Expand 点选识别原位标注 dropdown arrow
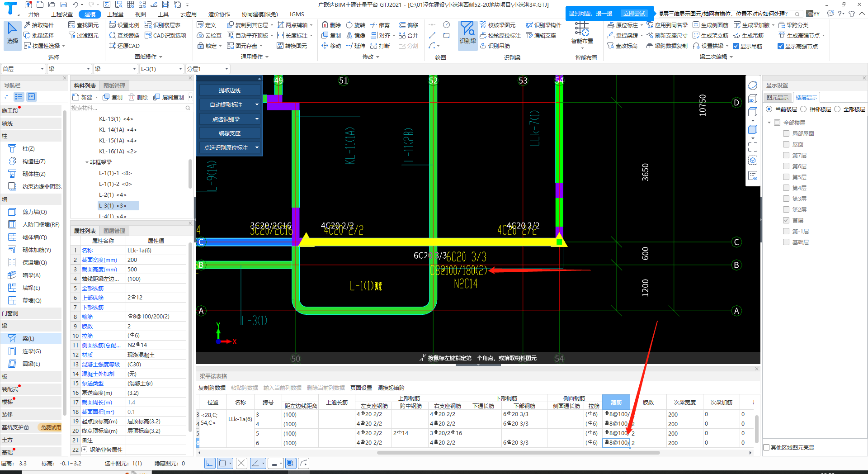Viewport: 868px width, 474px height. click(x=257, y=147)
